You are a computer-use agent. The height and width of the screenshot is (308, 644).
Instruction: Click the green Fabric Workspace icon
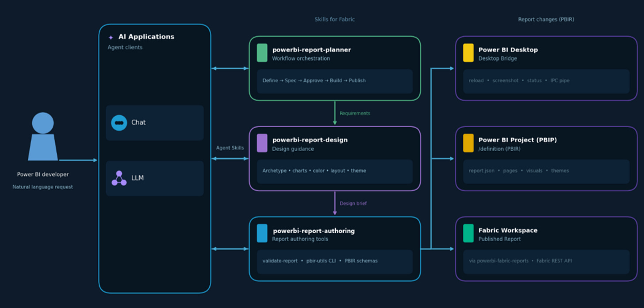click(468, 233)
